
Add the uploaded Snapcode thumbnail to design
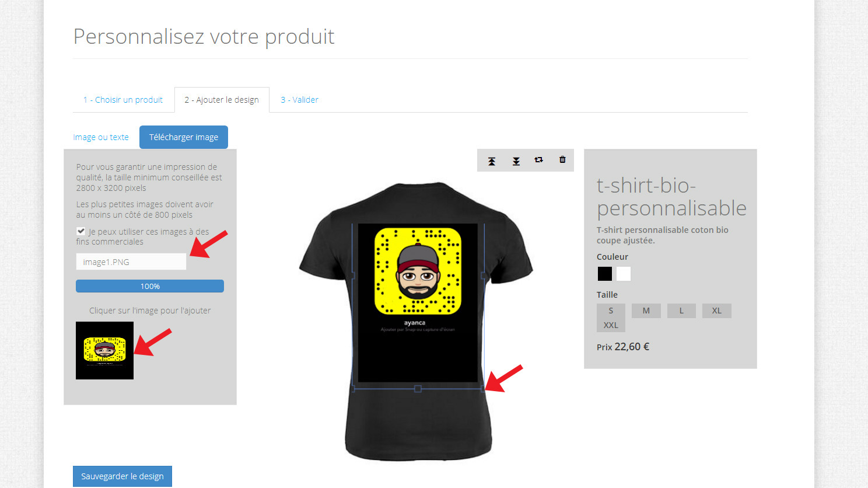[x=104, y=350]
